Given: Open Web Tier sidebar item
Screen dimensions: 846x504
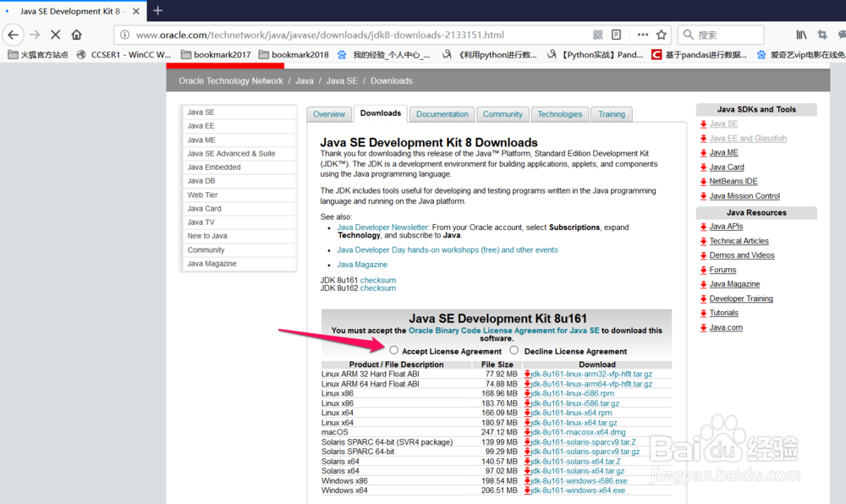Looking at the screenshot, I should (239, 194).
